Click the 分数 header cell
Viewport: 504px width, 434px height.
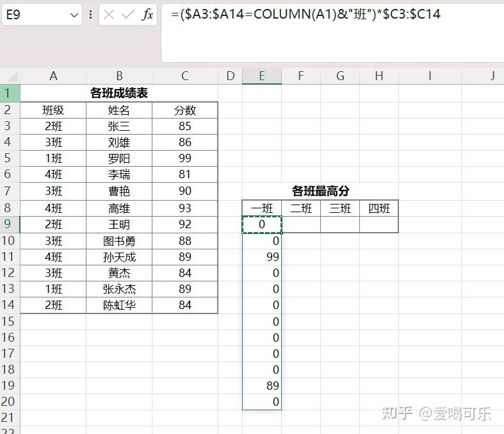(185, 110)
